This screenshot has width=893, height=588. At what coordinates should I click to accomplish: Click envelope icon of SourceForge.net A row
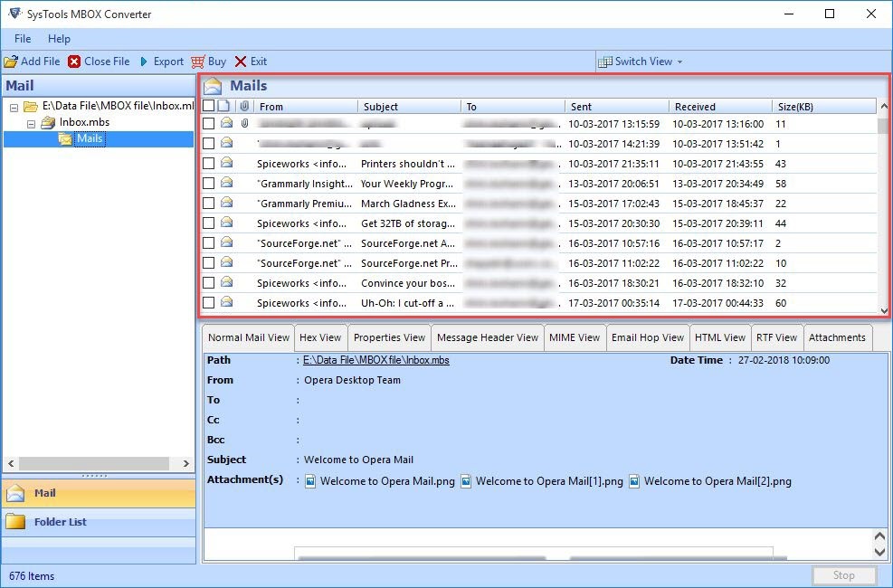tap(227, 242)
